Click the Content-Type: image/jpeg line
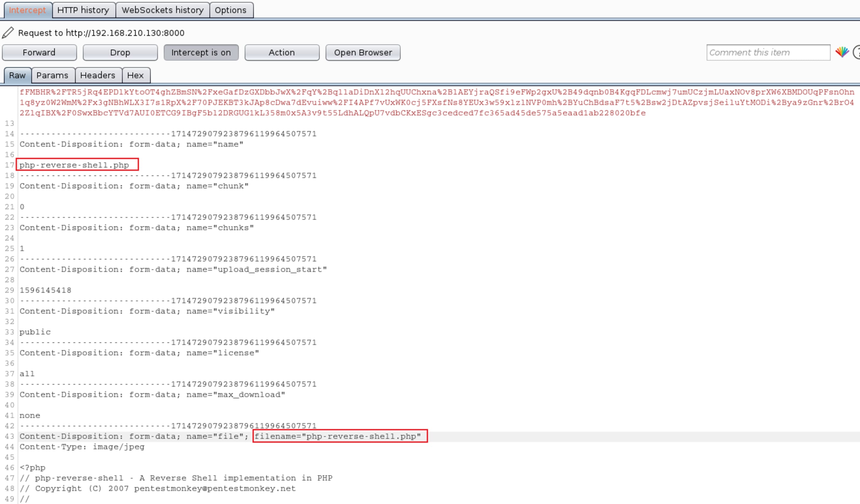Image resolution: width=860 pixels, height=504 pixels. point(82,447)
